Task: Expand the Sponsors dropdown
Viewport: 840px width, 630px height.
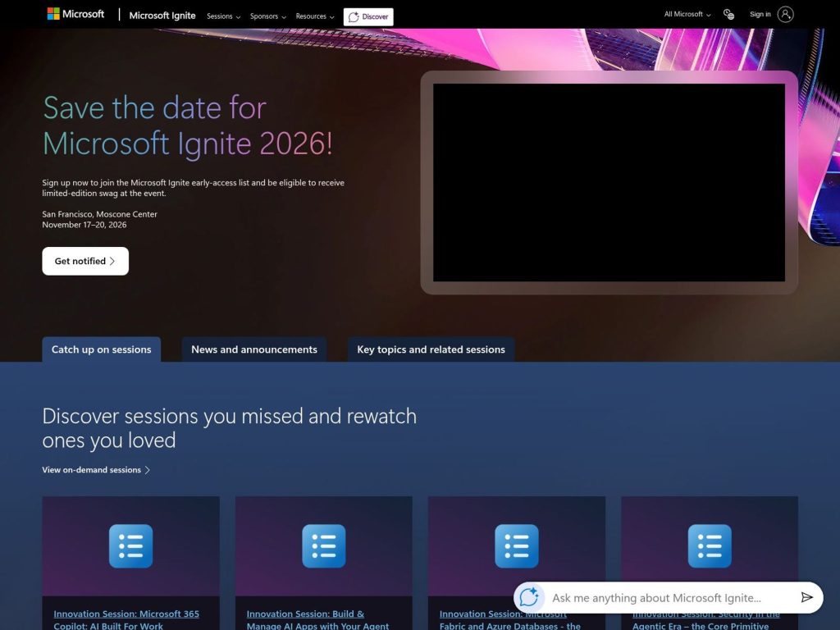Action: (x=267, y=16)
